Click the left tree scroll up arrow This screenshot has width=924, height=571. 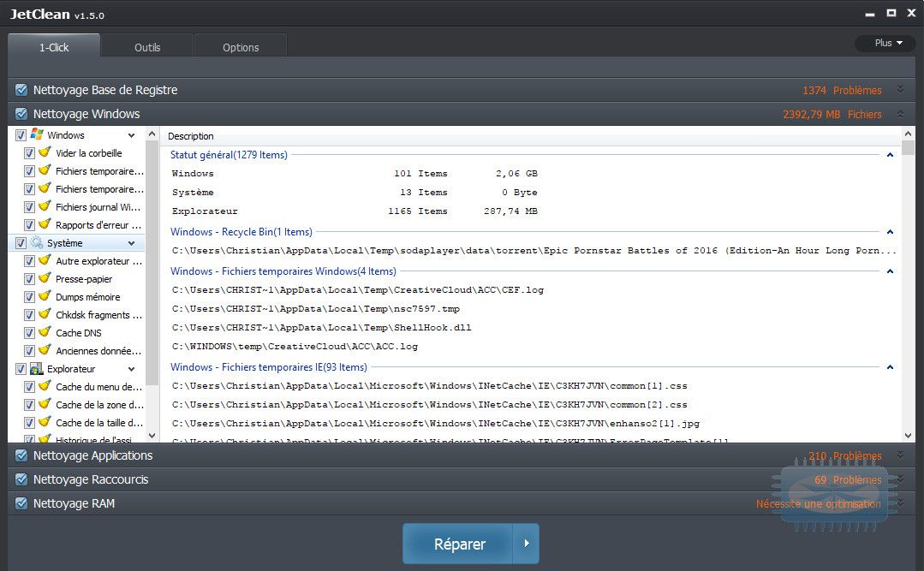click(152, 134)
